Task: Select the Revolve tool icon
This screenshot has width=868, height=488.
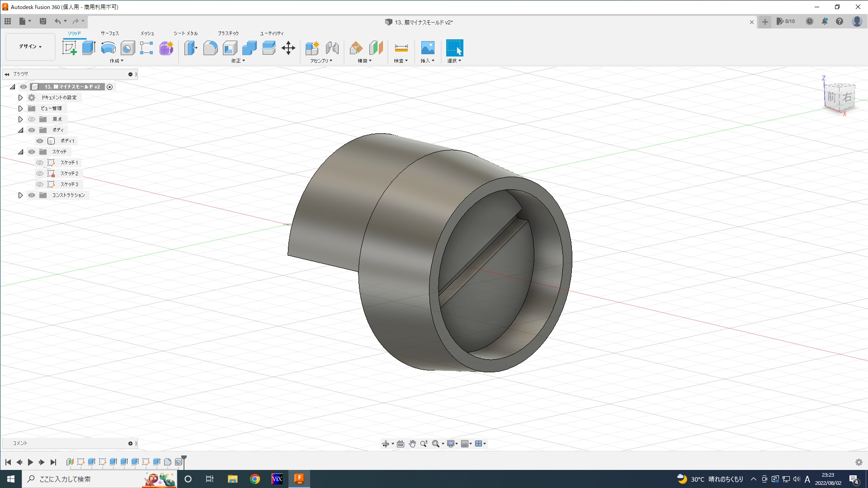Action: coord(108,48)
